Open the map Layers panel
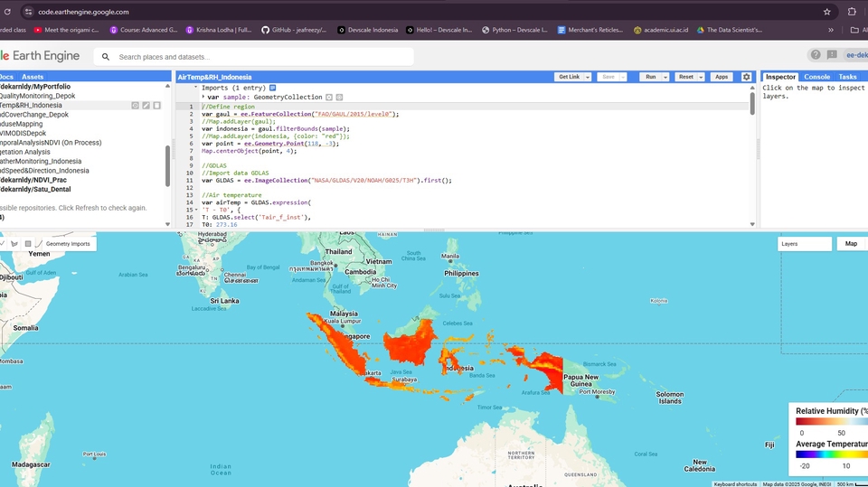Viewport: 868px width, 487px height. click(x=804, y=244)
